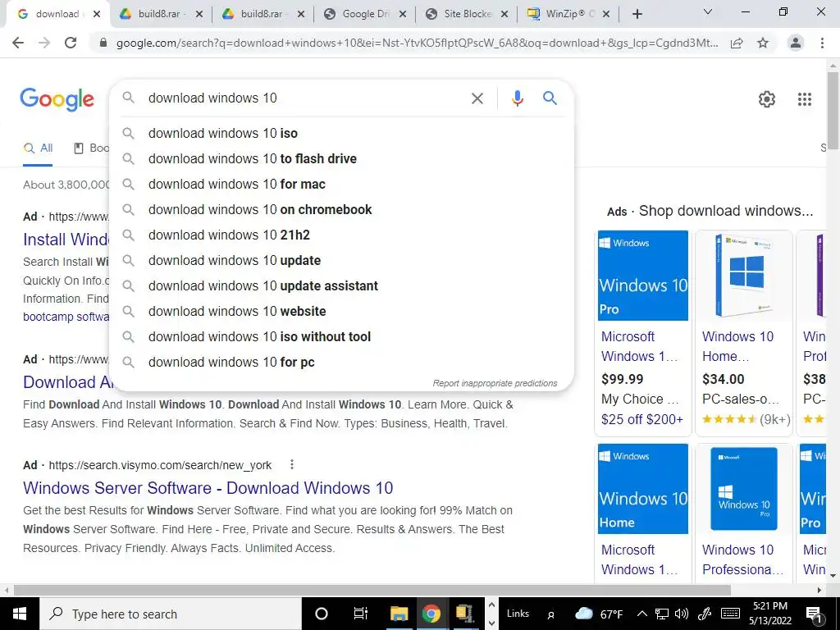Open Chrome three-dot menu

822,43
